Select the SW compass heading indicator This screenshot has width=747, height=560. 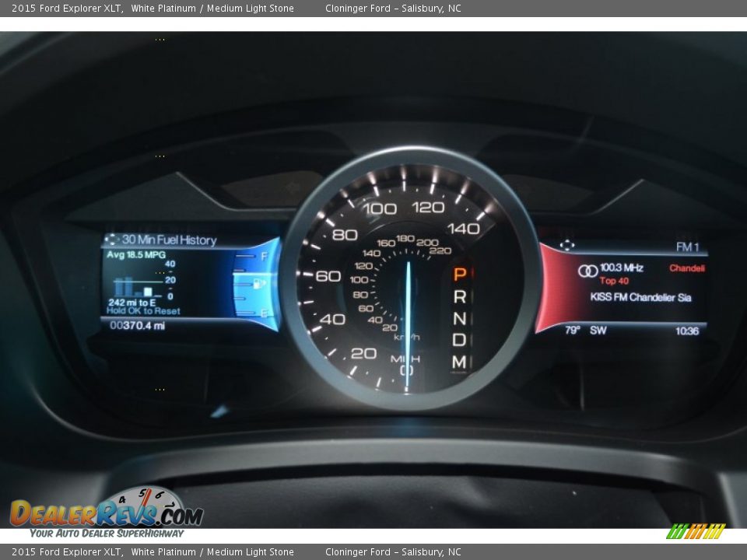(598, 329)
